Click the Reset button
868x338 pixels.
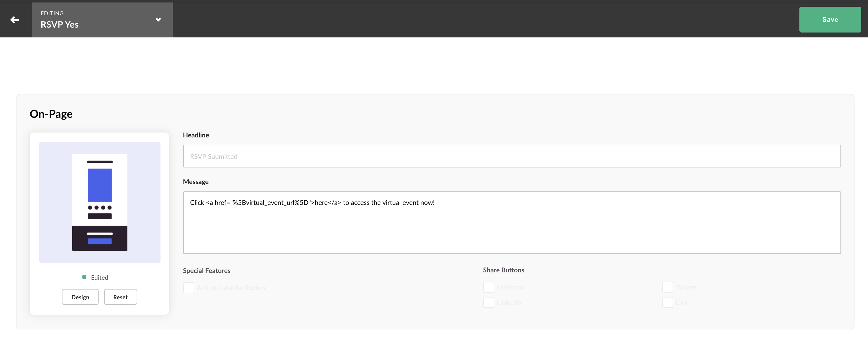120,297
